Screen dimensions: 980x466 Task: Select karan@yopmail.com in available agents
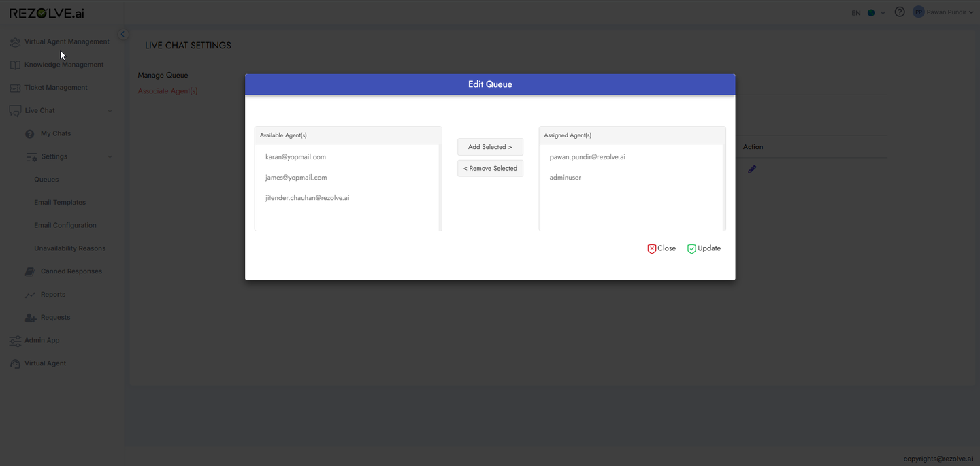pyautogui.click(x=295, y=157)
